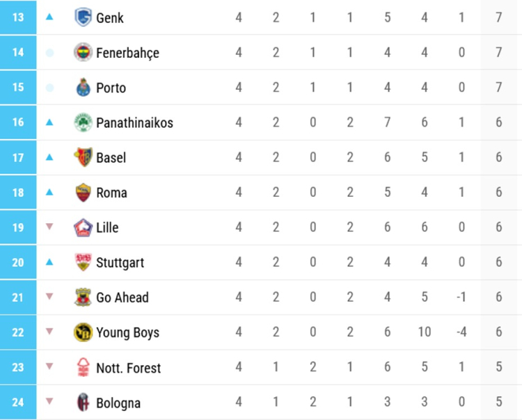The image size is (522, 420).
Task: Open the Young Boys team link
Action: pyautogui.click(x=127, y=332)
